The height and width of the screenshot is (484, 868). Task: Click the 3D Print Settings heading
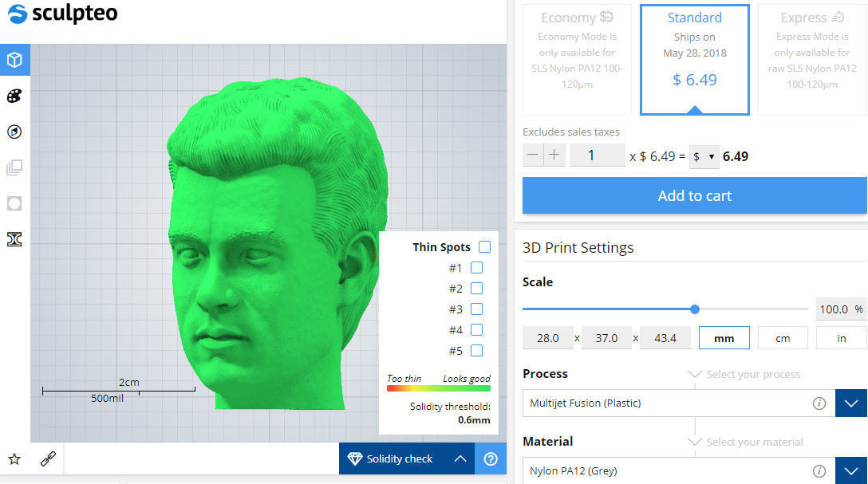point(578,247)
